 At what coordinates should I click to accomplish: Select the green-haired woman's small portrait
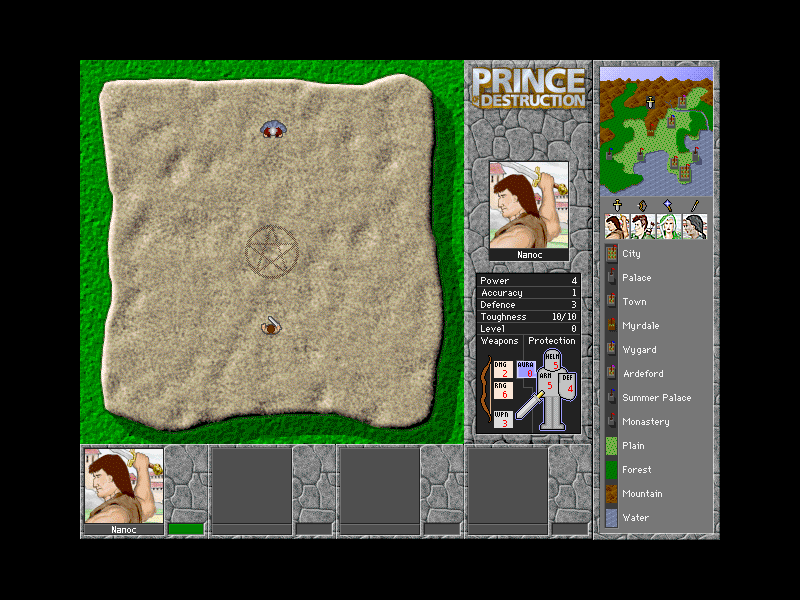pyautogui.click(x=668, y=227)
